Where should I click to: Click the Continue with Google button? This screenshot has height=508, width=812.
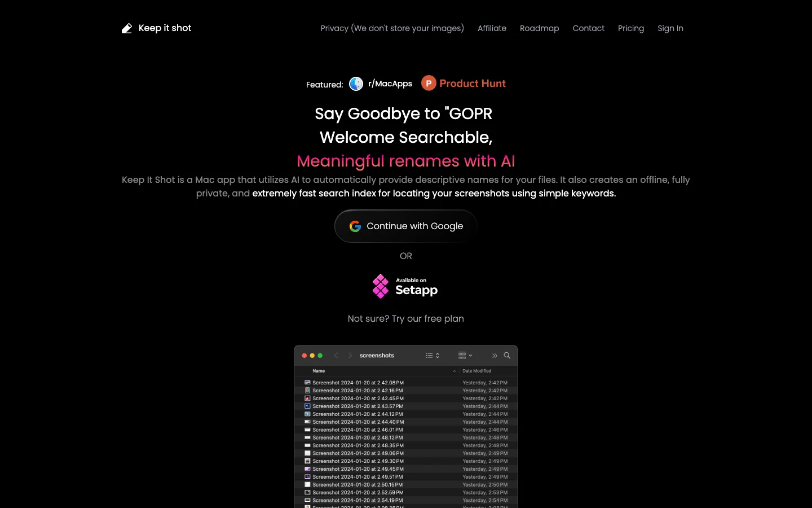pyautogui.click(x=406, y=226)
